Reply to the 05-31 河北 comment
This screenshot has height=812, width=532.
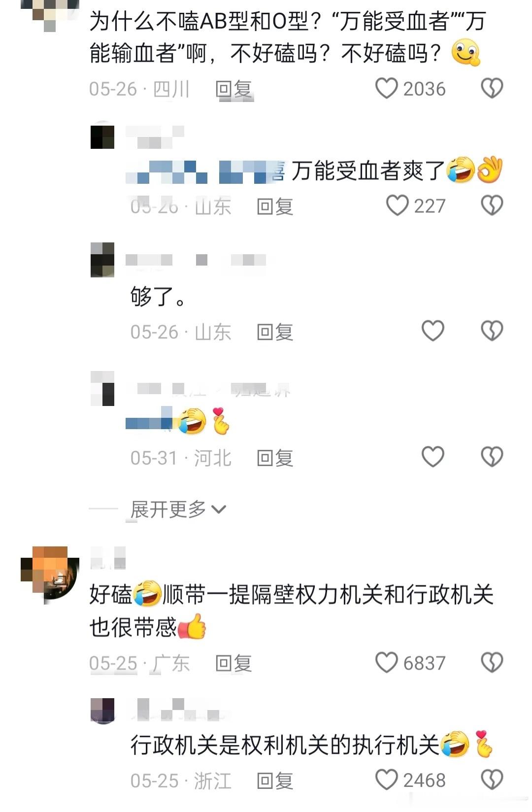(x=275, y=458)
